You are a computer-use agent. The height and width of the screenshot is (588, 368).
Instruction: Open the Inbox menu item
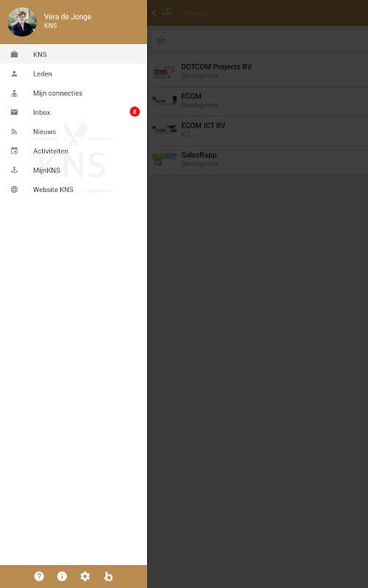click(74, 112)
